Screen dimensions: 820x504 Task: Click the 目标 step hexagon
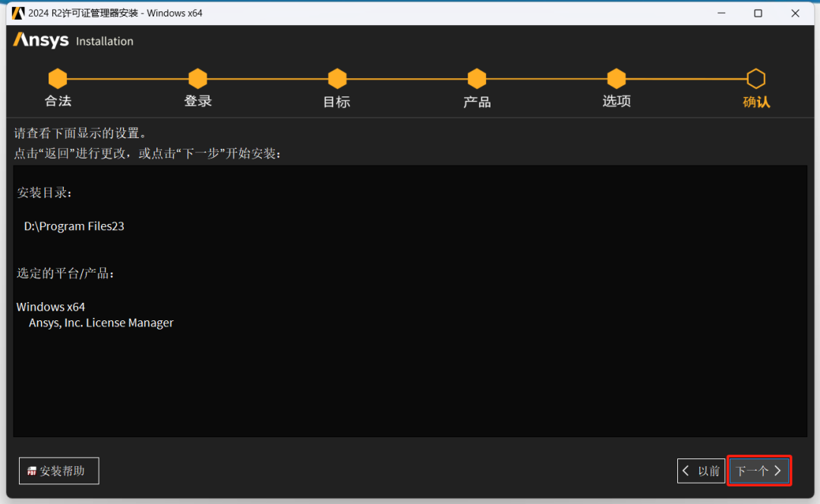click(337, 79)
